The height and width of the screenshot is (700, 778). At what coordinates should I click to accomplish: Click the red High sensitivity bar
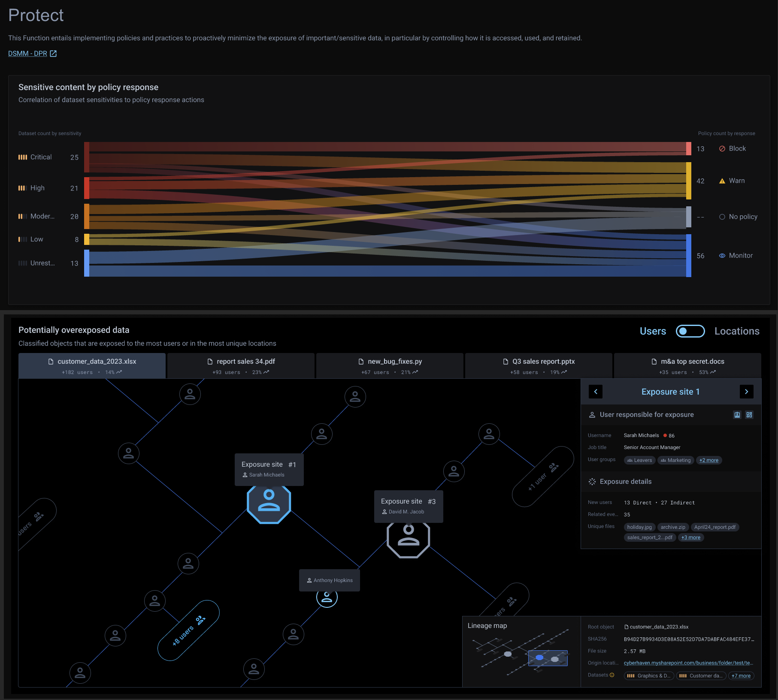pos(87,188)
